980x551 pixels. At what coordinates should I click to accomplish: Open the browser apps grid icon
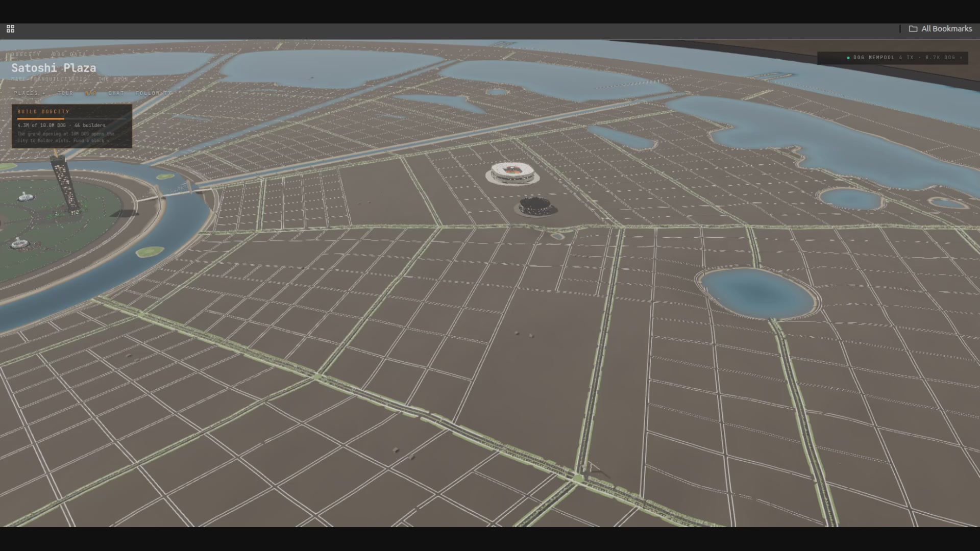10,29
